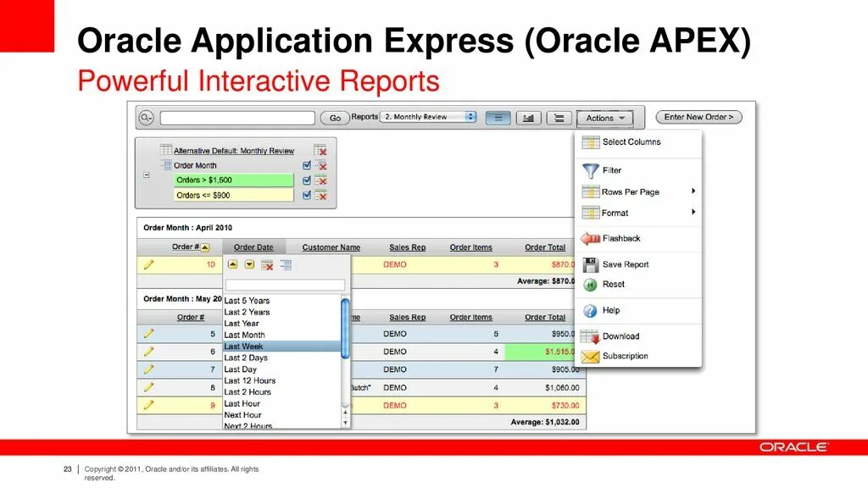Click the green Orders > $1,500 highlight
The height and width of the screenshot is (488, 868).
(x=234, y=180)
